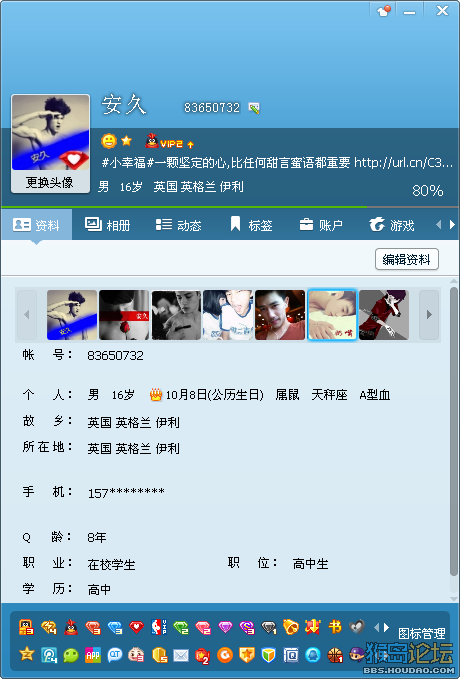
Task: Click the red penguin QQ membership icon
Action: point(71,627)
